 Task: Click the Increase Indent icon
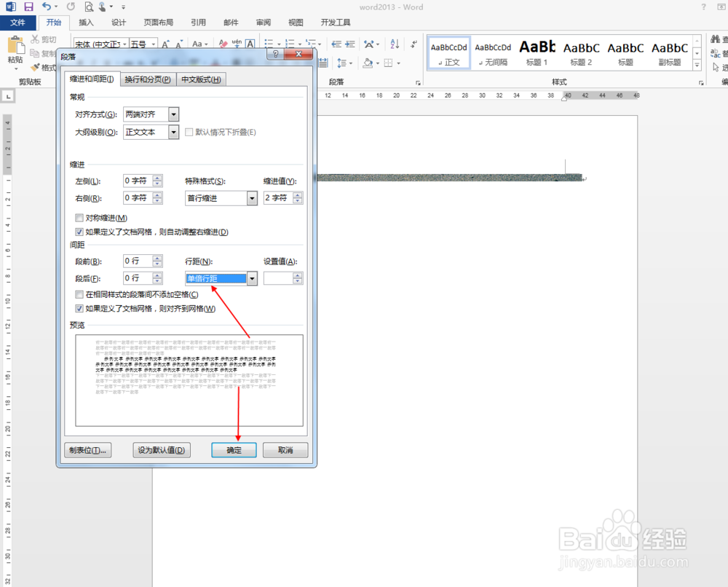351,44
